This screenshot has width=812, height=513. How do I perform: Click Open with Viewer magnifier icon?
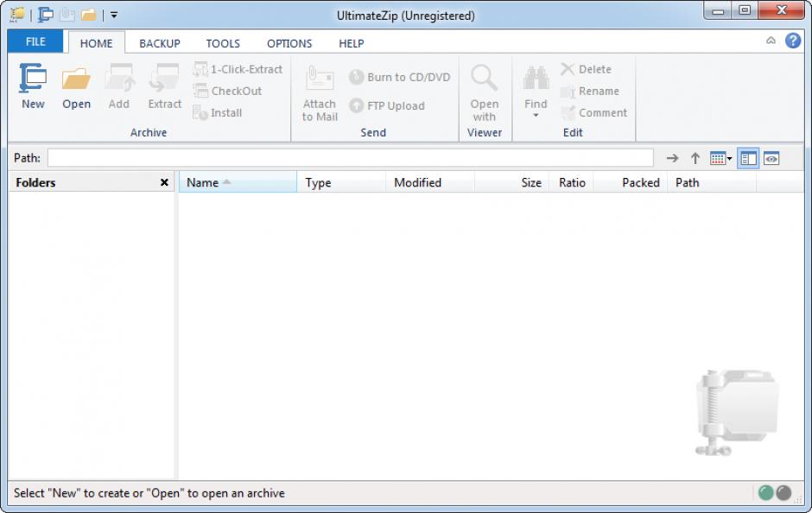[485, 78]
